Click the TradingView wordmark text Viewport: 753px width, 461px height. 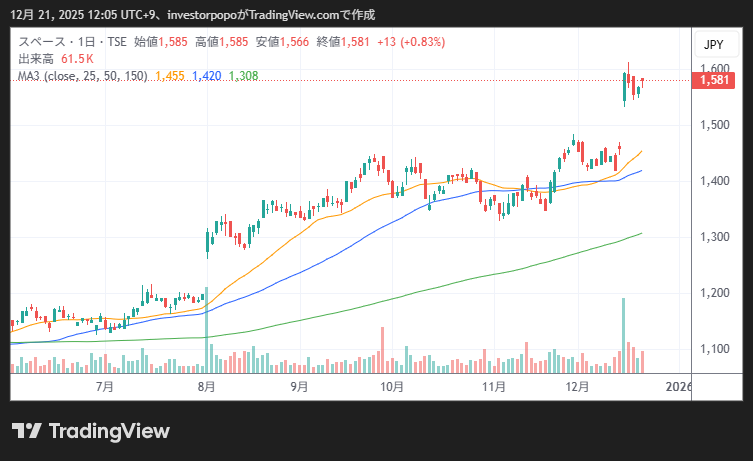109,431
